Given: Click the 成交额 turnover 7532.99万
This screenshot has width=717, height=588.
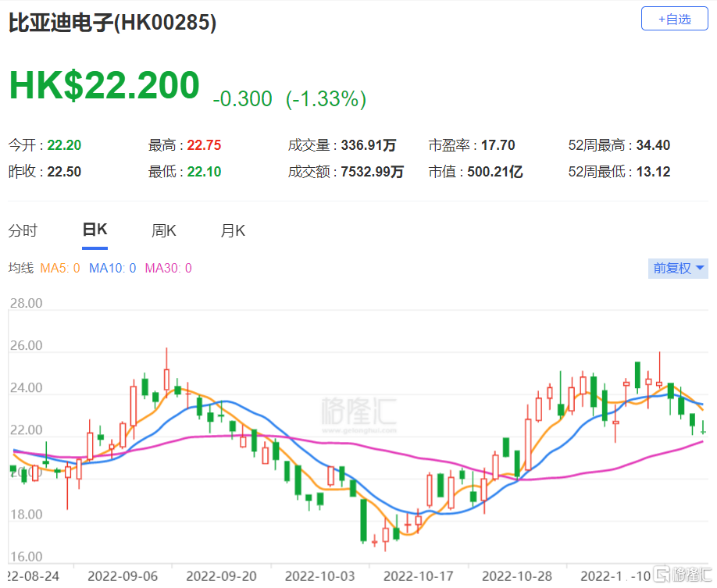Looking at the screenshot, I should click(373, 172).
